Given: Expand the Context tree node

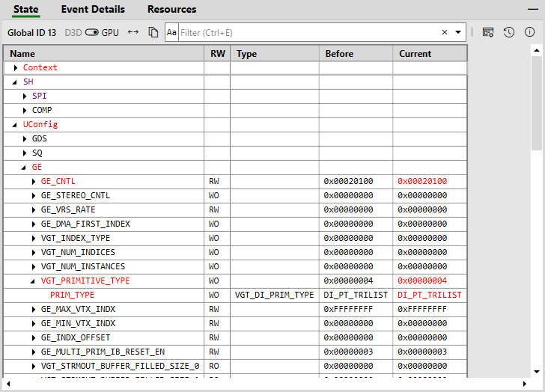Looking at the screenshot, I should (x=16, y=68).
